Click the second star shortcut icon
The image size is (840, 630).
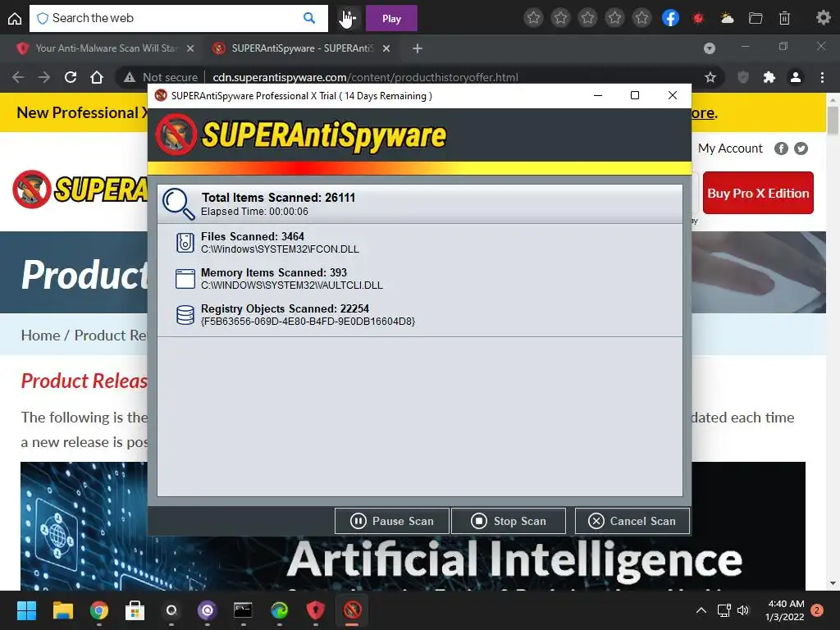[x=560, y=18]
